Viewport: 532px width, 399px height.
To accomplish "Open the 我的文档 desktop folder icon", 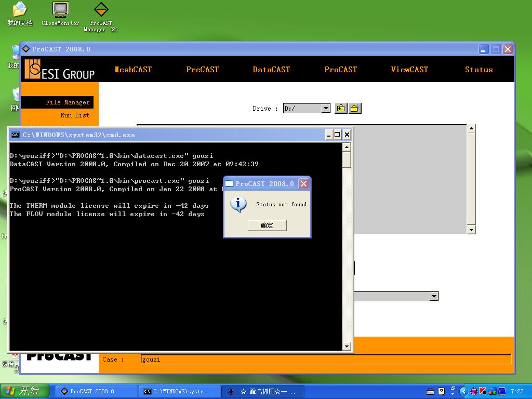I will [20, 14].
